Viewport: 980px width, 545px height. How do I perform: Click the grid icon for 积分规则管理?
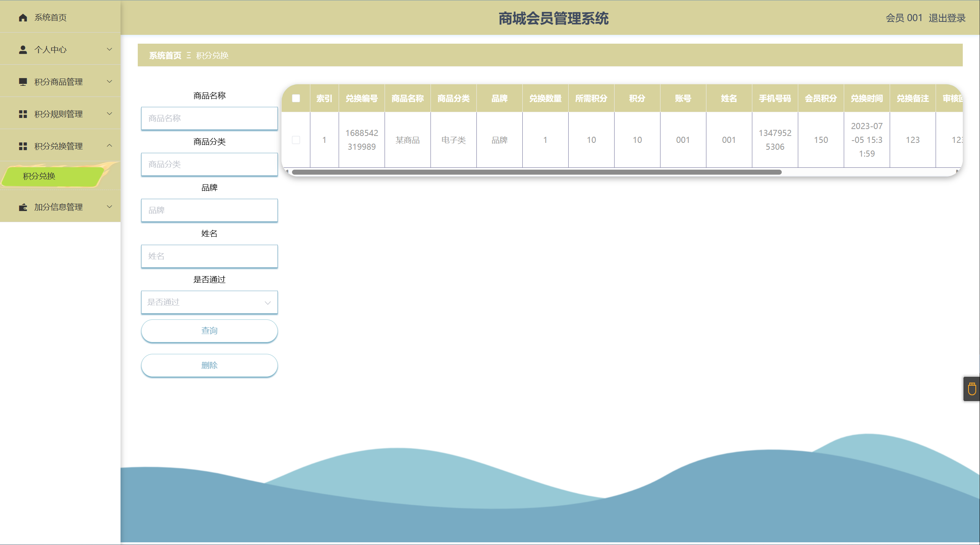click(x=23, y=114)
